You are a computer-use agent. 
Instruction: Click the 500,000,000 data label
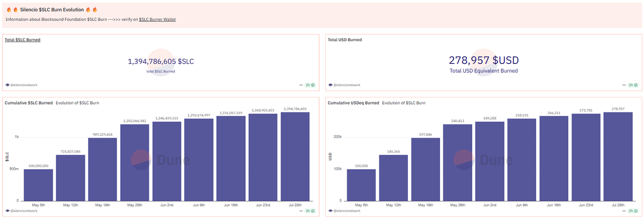(x=38, y=166)
